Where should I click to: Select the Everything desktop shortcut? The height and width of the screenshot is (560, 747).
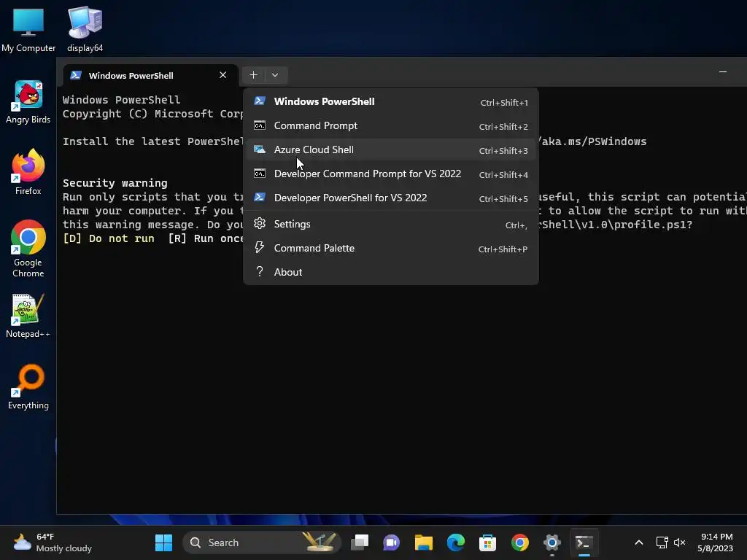(x=28, y=386)
